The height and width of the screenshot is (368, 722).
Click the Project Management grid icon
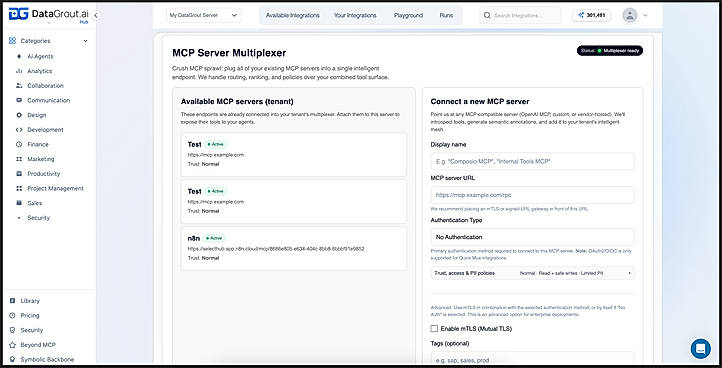pos(19,188)
